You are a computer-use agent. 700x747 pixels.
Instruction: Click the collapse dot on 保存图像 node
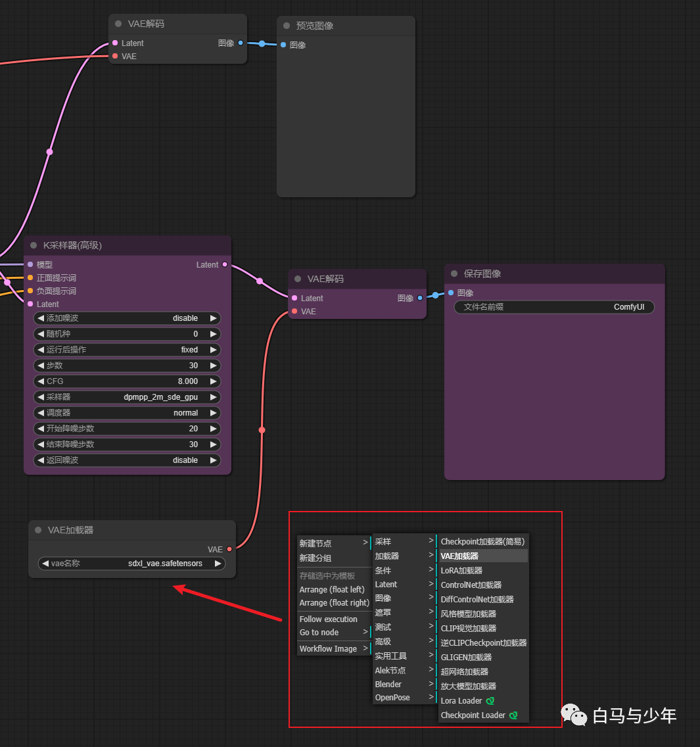[454, 274]
